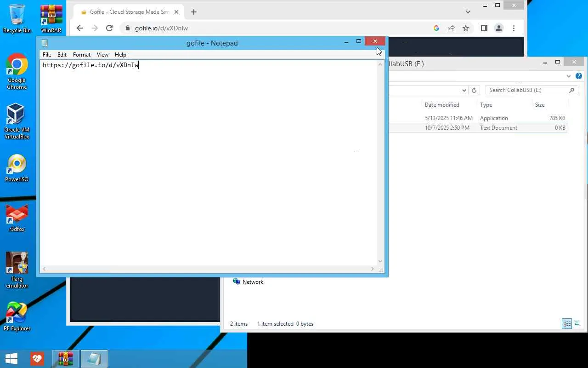
Task: Close the gofile Notepad window
Action: [375, 41]
